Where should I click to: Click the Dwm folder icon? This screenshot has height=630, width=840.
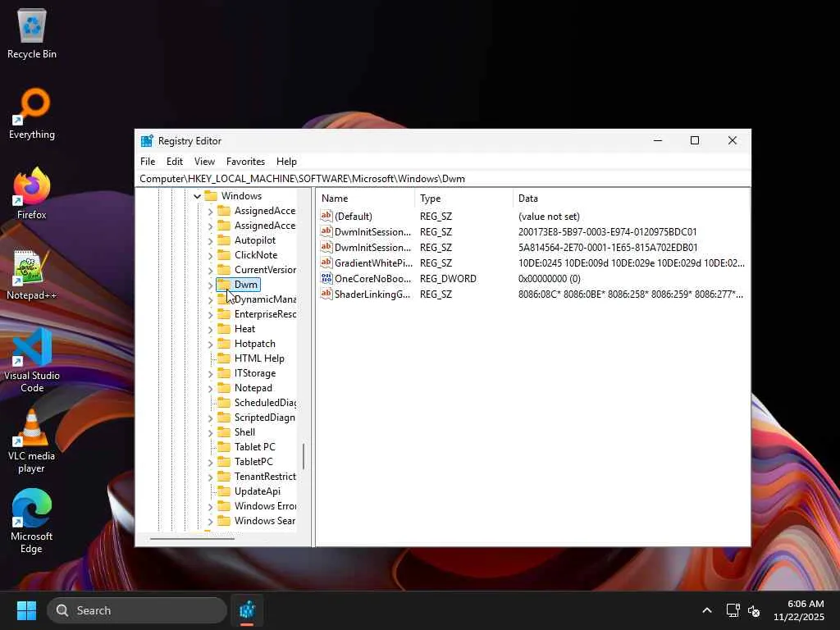click(x=224, y=284)
